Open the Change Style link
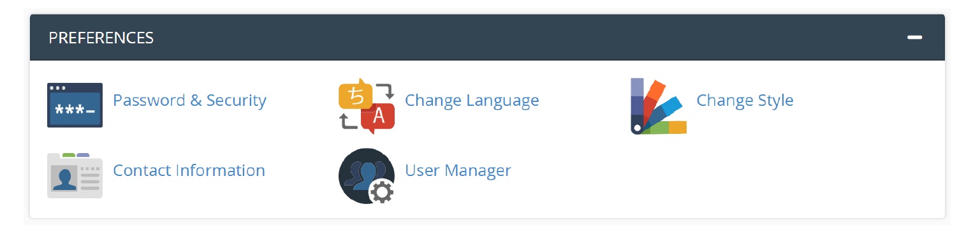Image resolution: width=980 pixels, height=234 pixels. (745, 101)
